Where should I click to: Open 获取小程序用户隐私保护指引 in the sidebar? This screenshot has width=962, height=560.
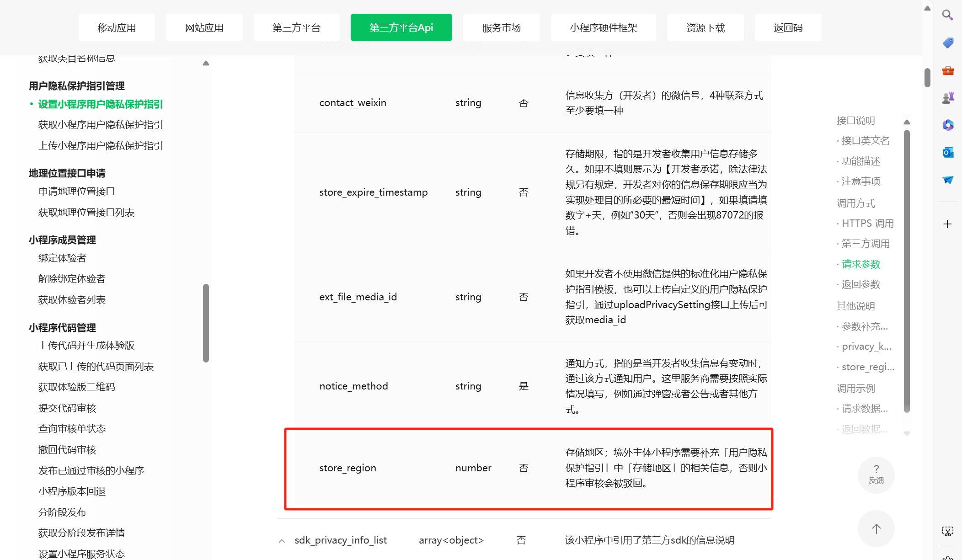(x=101, y=125)
